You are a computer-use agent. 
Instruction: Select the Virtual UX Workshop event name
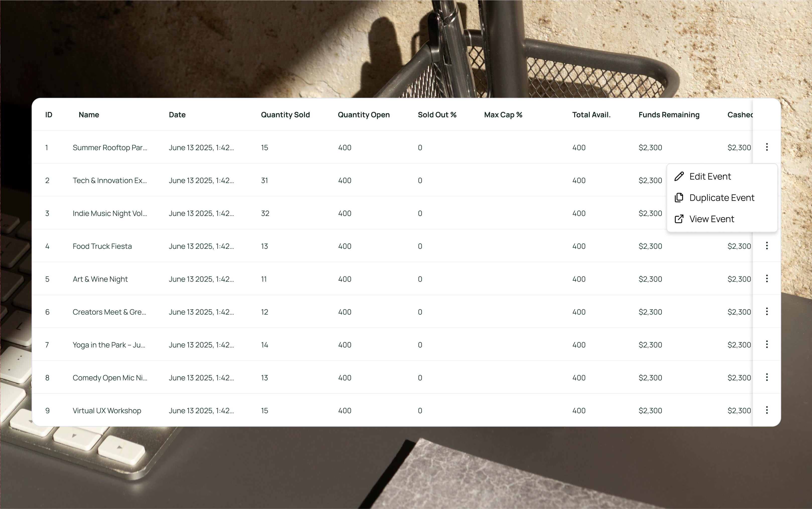coord(107,411)
